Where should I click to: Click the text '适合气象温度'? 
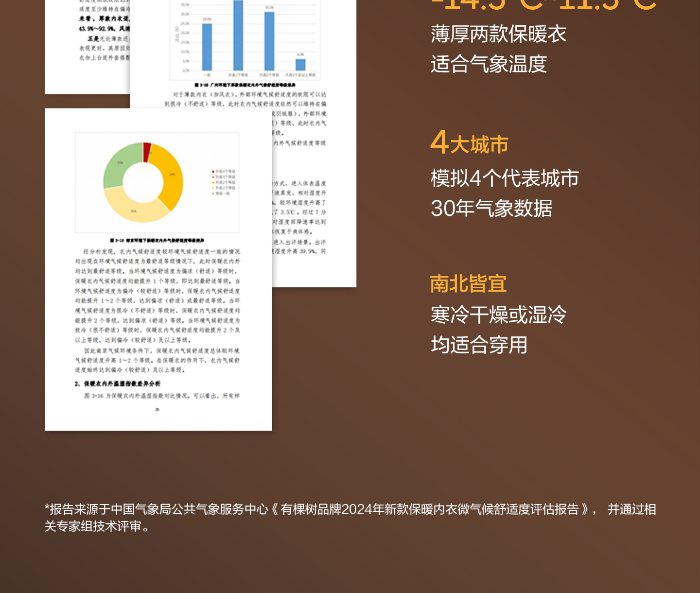click(489, 64)
